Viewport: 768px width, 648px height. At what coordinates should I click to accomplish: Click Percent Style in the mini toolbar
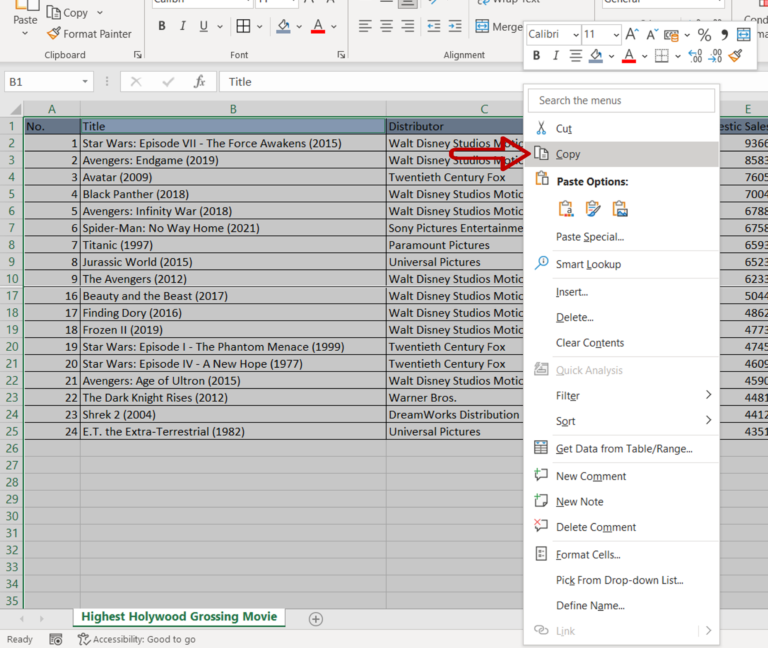click(x=704, y=35)
